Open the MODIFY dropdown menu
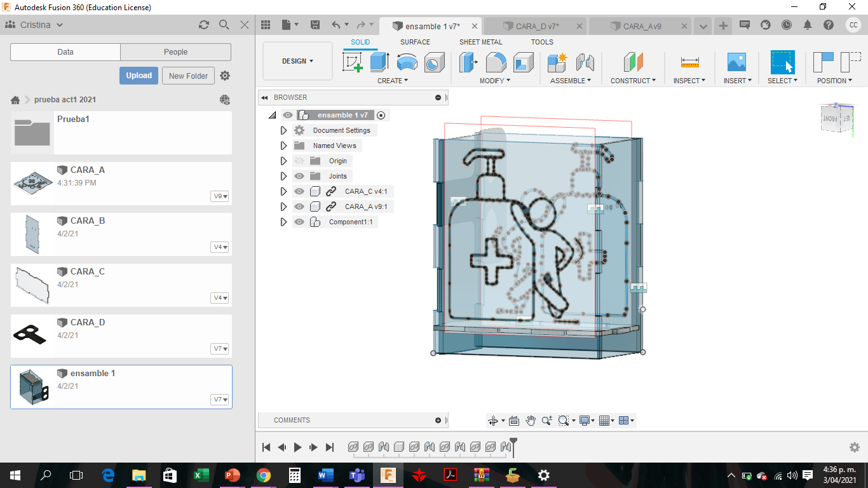Image resolution: width=868 pixels, height=488 pixels. click(x=495, y=81)
